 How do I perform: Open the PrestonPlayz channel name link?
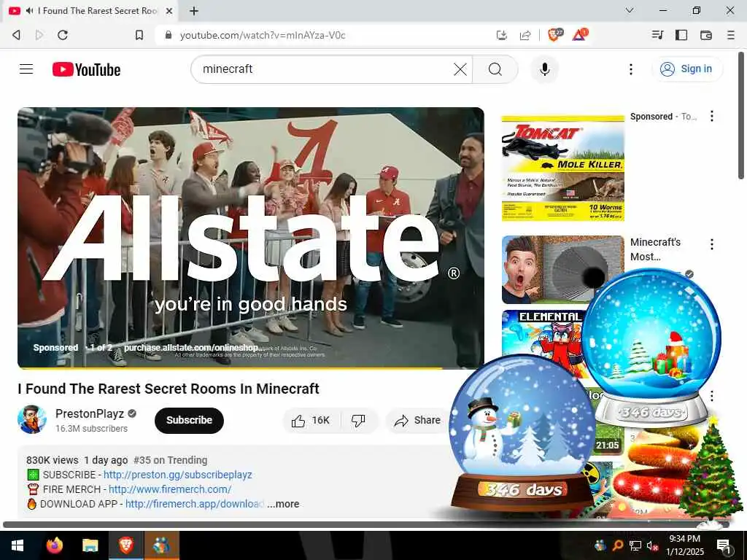click(x=90, y=413)
